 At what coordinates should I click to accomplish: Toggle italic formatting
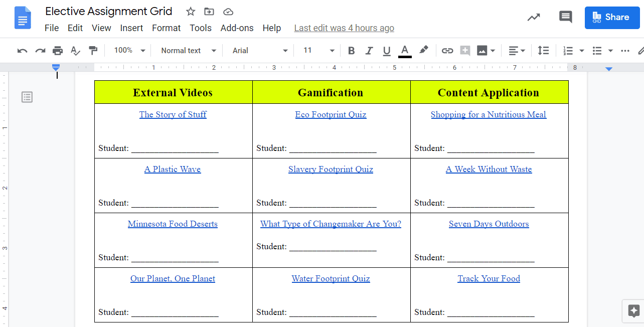[x=369, y=51]
